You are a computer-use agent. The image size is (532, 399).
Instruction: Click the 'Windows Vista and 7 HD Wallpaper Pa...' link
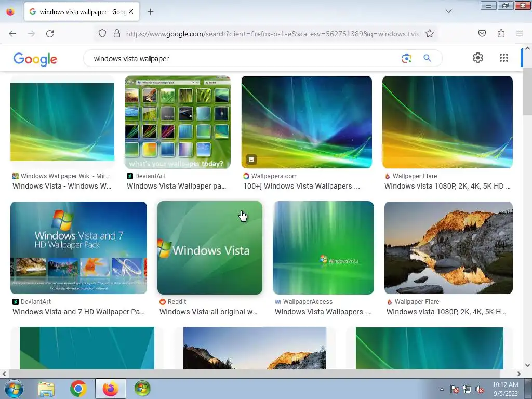(79, 312)
